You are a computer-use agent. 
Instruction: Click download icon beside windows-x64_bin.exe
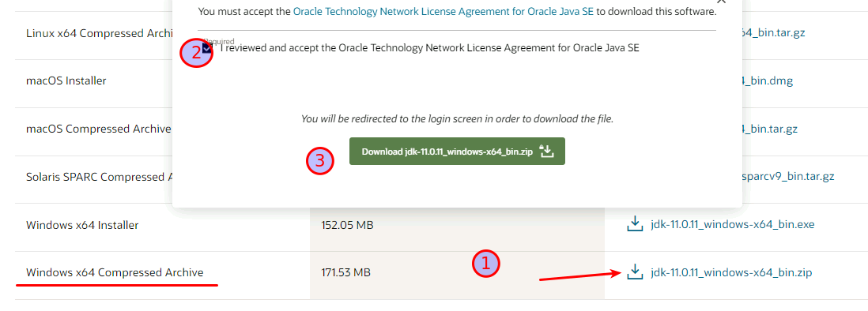pos(635,224)
